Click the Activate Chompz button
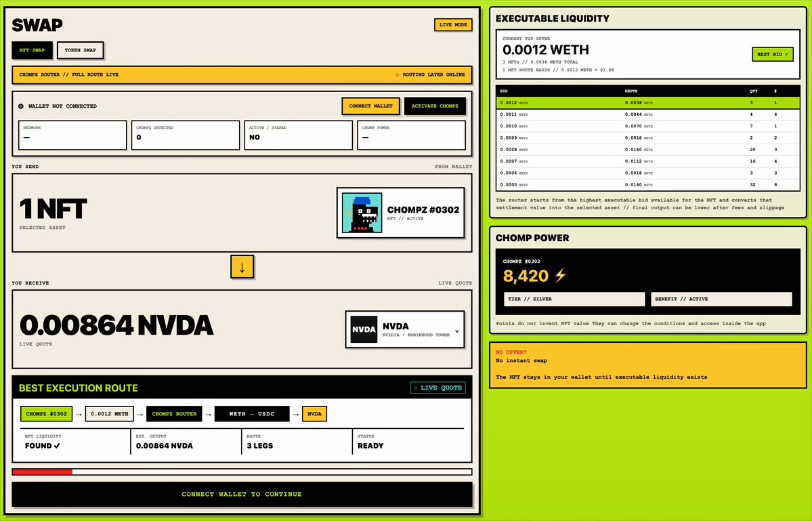This screenshot has width=812, height=521. [435, 106]
